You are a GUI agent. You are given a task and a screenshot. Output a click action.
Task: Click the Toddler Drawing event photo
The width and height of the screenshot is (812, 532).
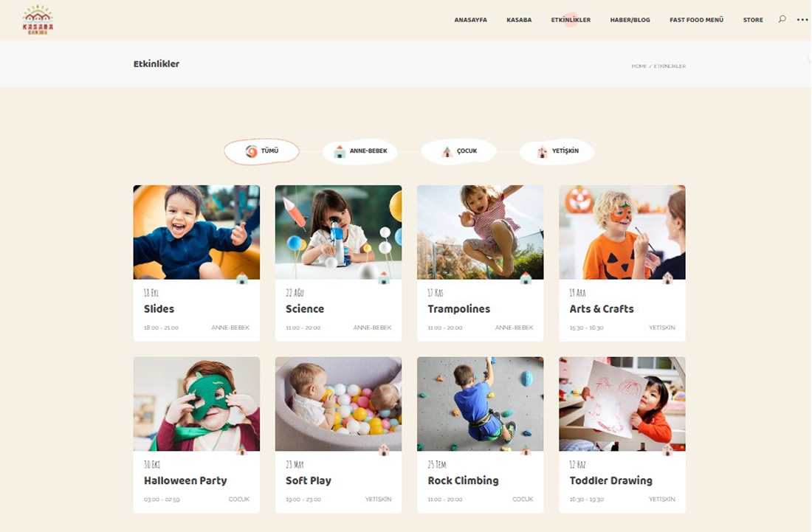click(622, 404)
